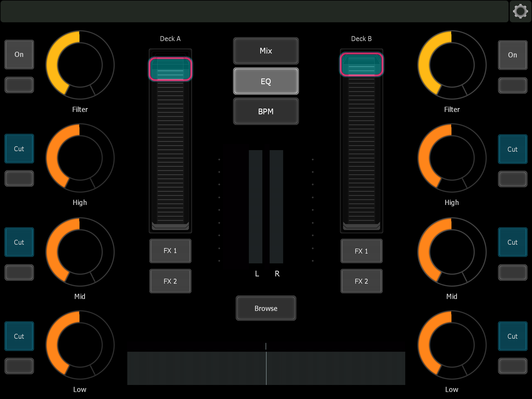Toggle Deck A filter On button
532x399 pixels.
(x=19, y=55)
